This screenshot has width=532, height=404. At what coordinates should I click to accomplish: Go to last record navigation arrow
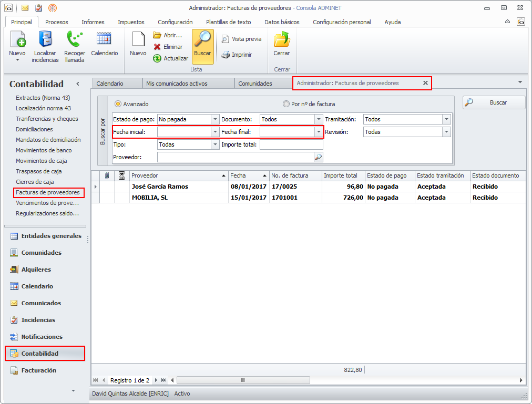(164, 380)
